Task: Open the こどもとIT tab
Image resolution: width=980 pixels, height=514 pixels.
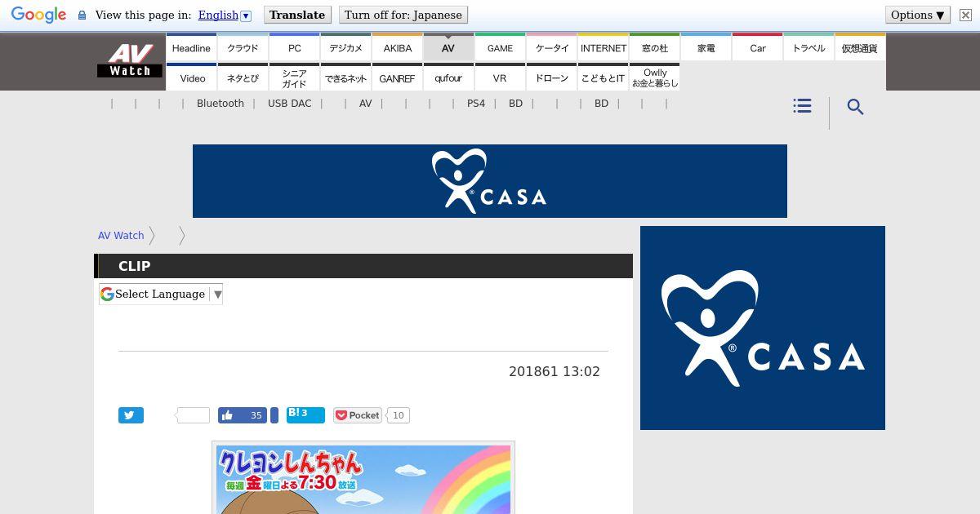Action: tap(603, 78)
